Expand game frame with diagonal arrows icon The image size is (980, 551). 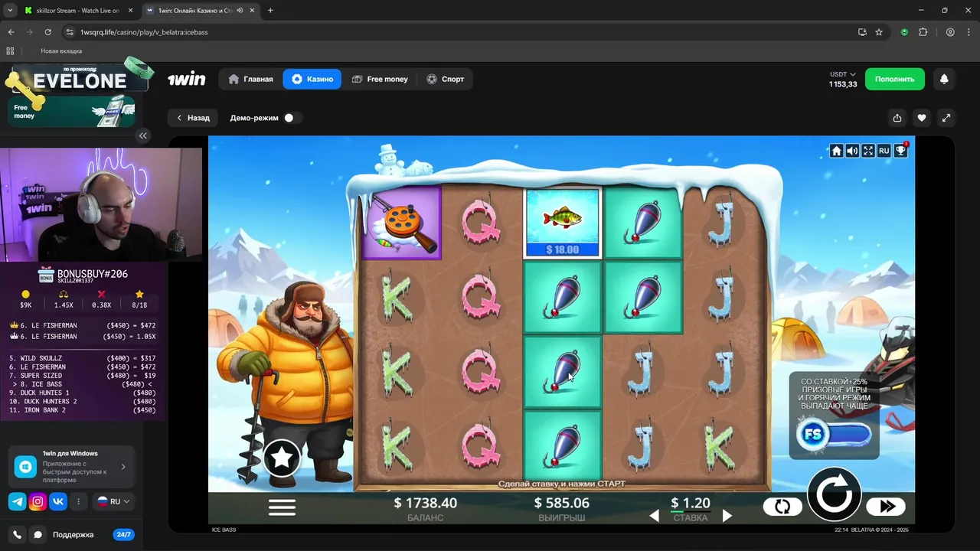click(x=946, y=118)
